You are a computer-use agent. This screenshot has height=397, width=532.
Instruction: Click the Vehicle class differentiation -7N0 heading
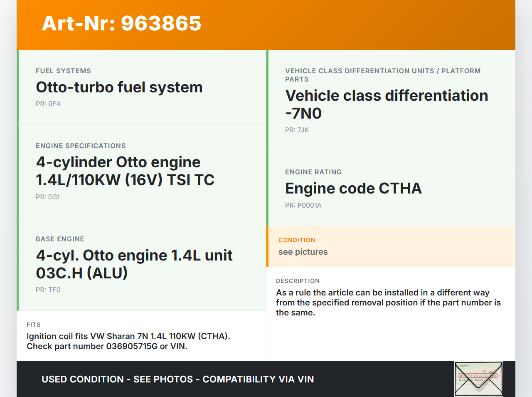[x=386, y=104]
